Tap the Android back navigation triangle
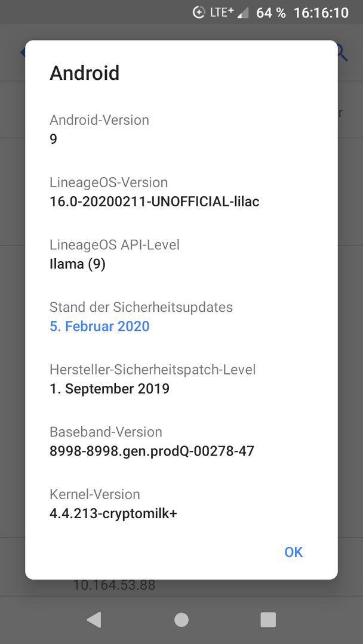Screen dimensions: 363x644 point(94,620)
